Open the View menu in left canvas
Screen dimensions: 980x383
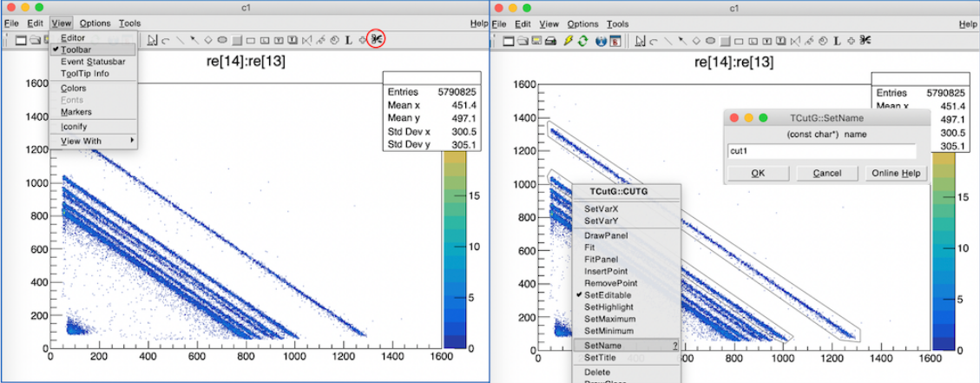62,23
